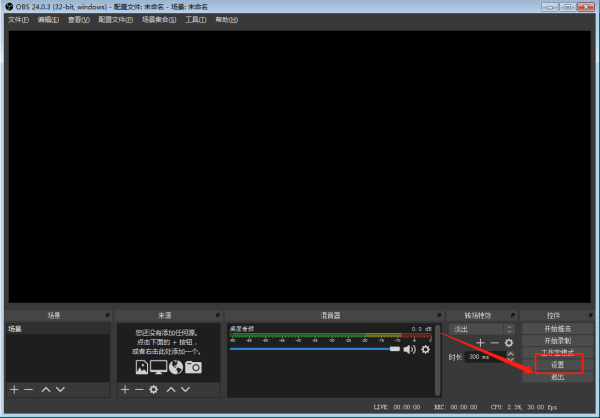Toggle 工作室模式 studio mode

click(558, 352)
